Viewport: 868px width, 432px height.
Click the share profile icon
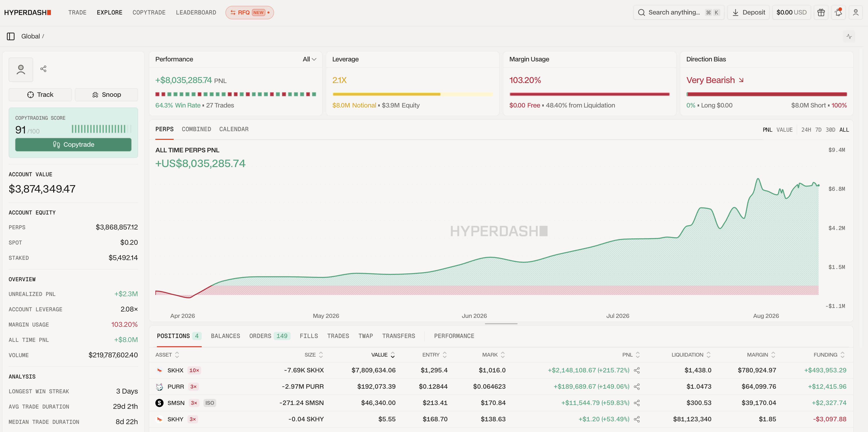click(x=44, y=69)
